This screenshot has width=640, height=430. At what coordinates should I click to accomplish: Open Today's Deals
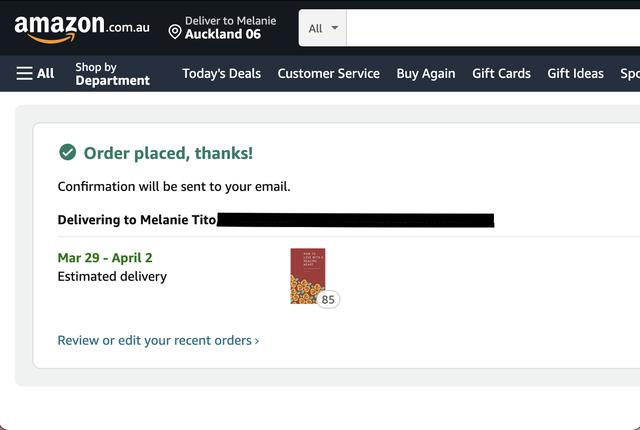click(x=221, y=73)
